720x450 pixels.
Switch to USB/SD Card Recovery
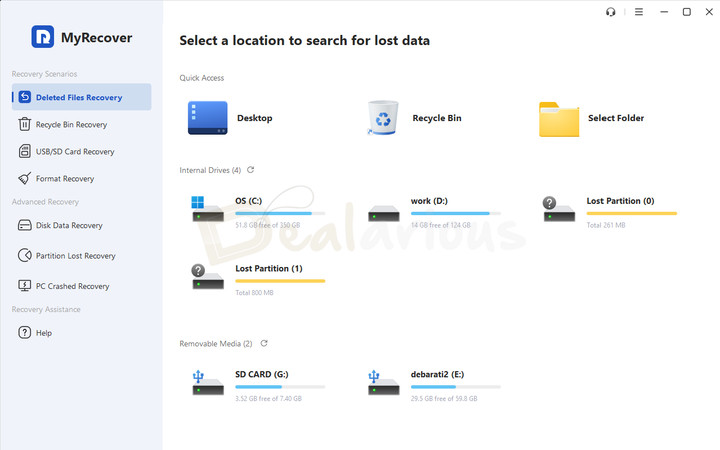tap(75, 152)
